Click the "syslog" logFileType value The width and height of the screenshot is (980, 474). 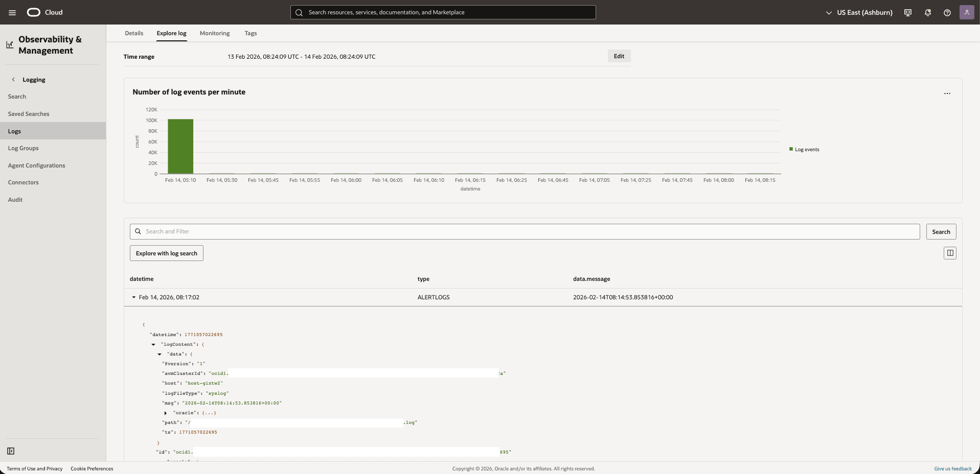217,393
